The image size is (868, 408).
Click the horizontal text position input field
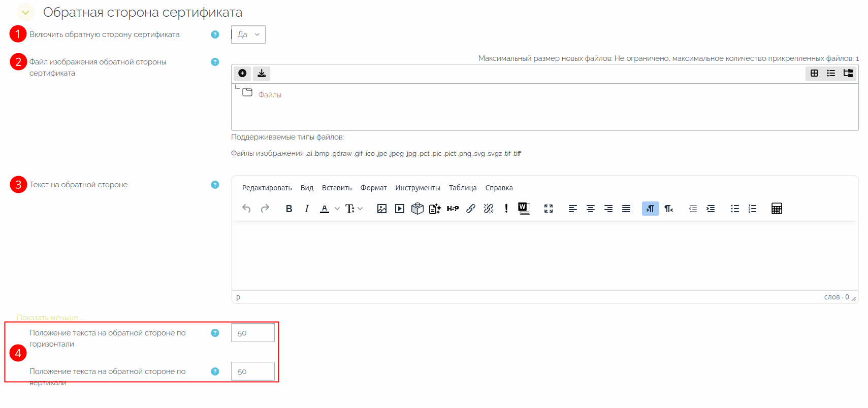coord(252,333)
